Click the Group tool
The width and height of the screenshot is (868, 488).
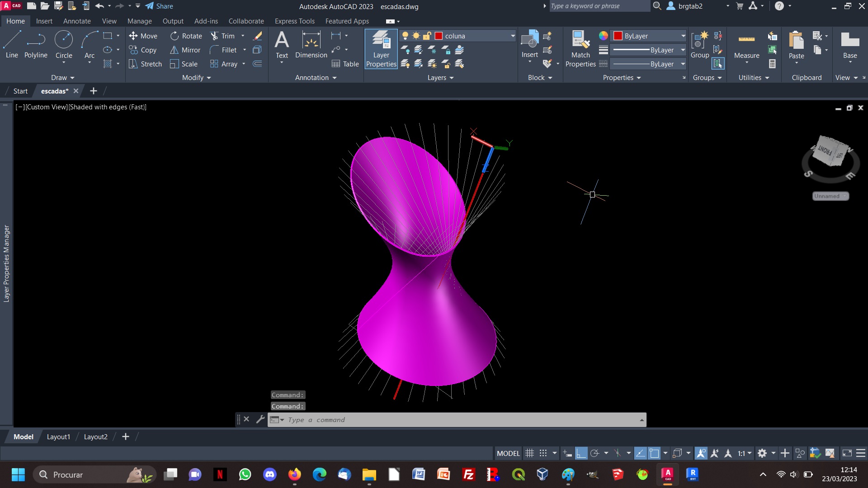700,44
